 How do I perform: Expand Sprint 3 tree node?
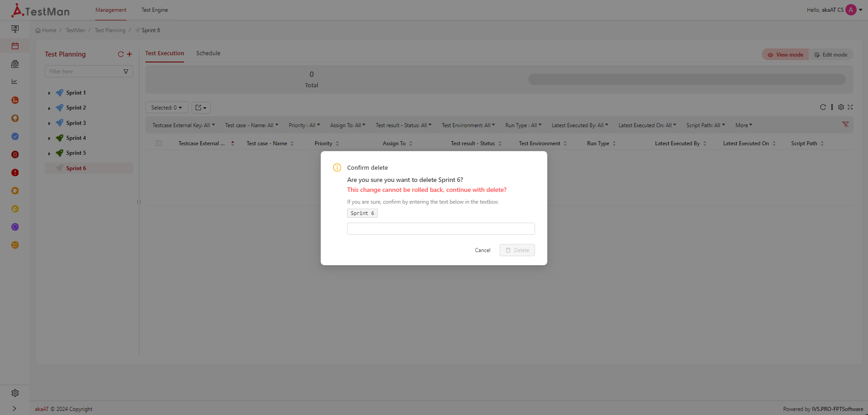tap(49, 123)
